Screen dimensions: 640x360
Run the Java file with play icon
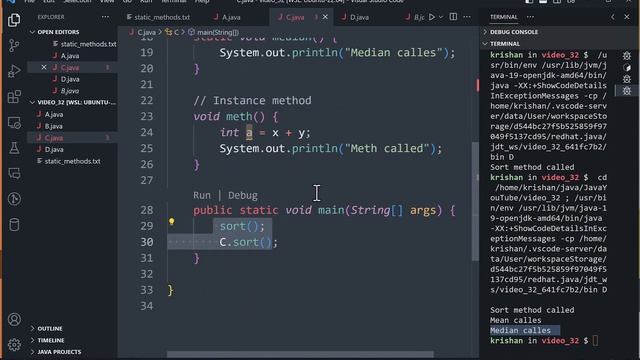tap(431, 17)
